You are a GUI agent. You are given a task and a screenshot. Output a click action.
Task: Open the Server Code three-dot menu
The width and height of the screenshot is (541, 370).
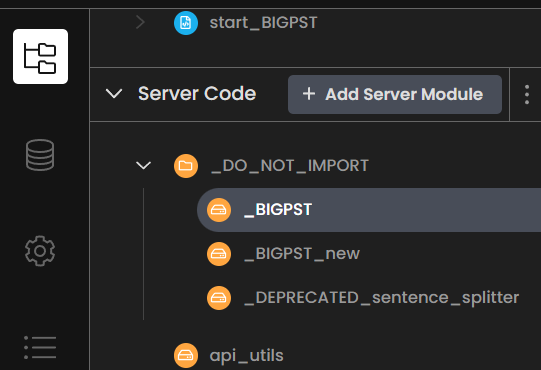tap(527, 95)
